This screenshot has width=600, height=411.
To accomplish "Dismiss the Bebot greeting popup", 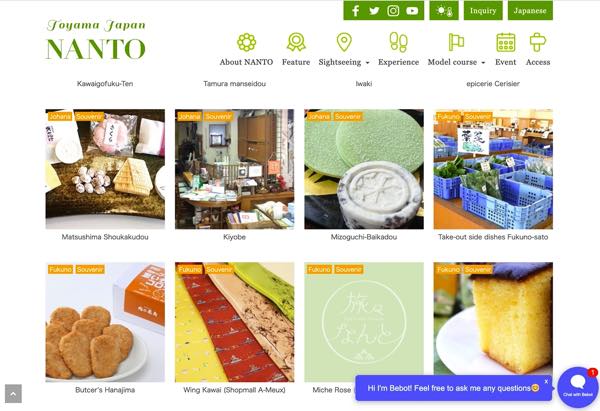I will (x=546, y=382).
